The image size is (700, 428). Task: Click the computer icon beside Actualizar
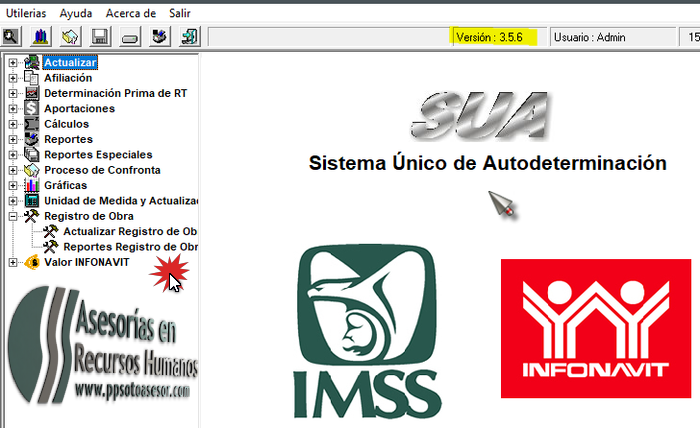[32, 62]
